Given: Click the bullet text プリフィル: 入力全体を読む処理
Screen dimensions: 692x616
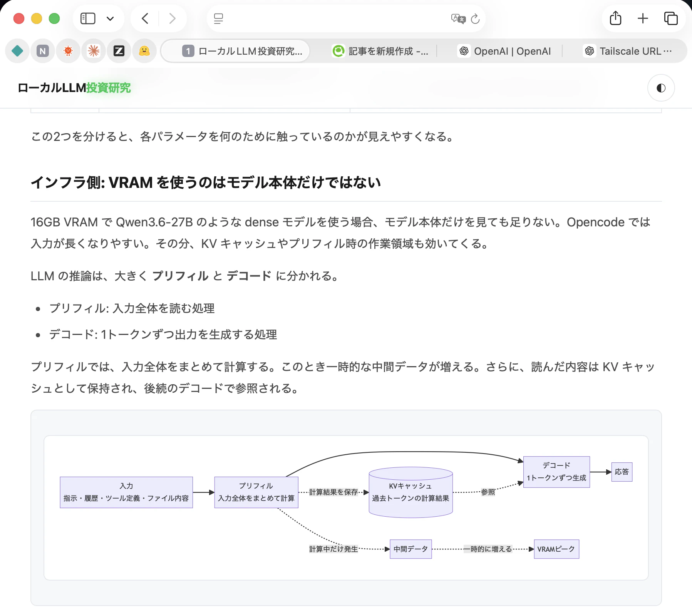Looking at the screenshot, I should point(132,308).
